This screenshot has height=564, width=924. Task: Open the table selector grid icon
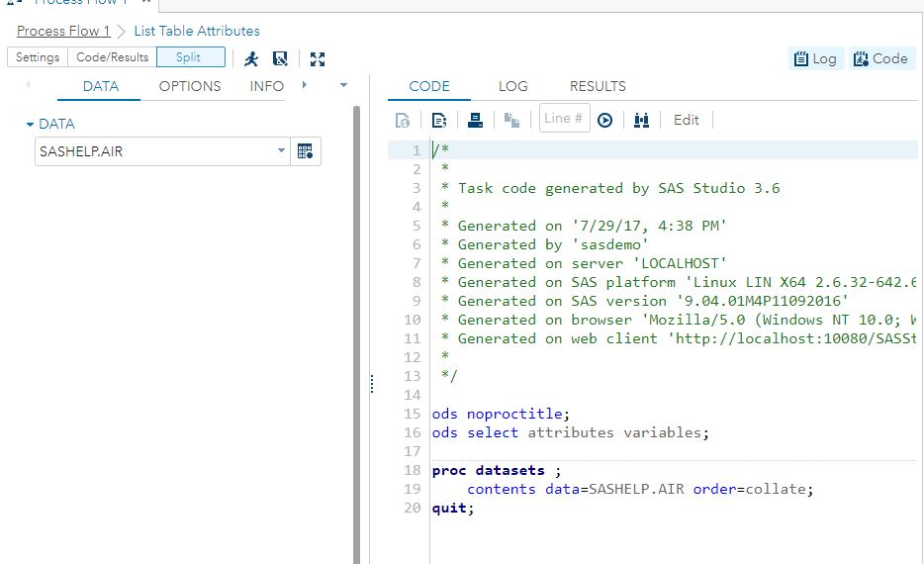(x=306, y=151)
